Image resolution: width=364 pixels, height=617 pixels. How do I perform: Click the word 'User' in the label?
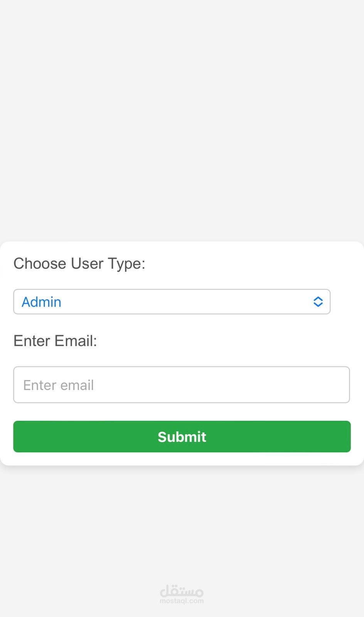(x=87, y=264)
